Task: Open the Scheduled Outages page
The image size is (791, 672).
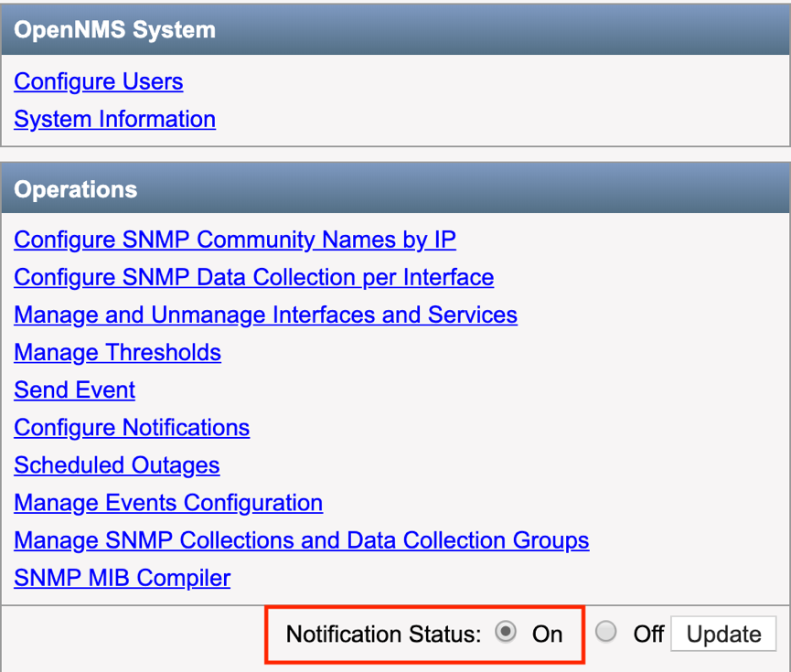Action: click(x=116, y=464)
